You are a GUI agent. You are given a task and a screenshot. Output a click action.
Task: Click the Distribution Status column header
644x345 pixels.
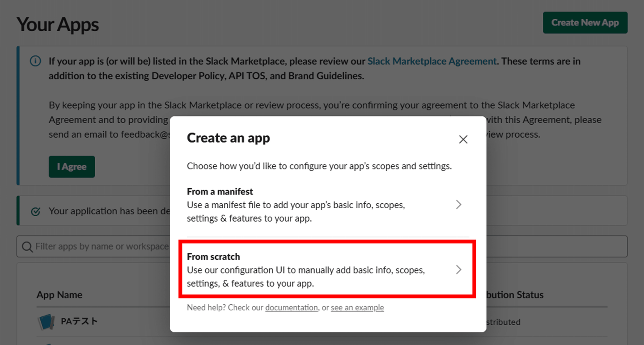point(514,295)
